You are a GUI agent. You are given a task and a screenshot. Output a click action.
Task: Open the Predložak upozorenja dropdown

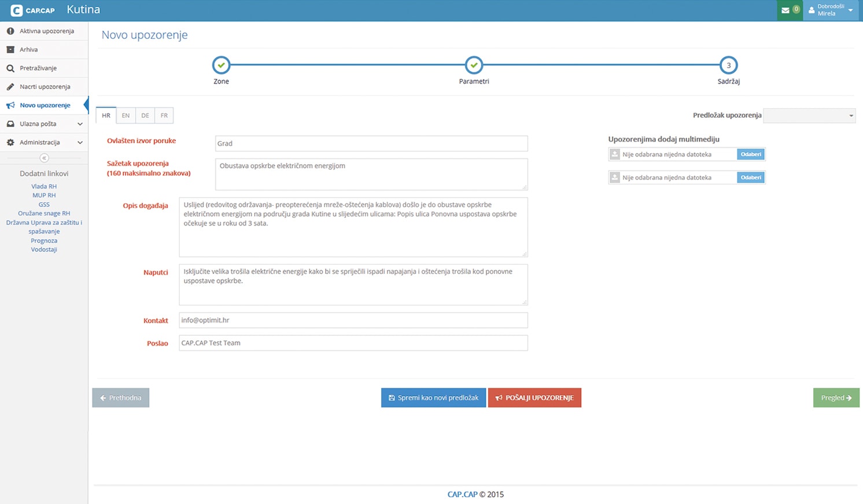pos(809,116)
